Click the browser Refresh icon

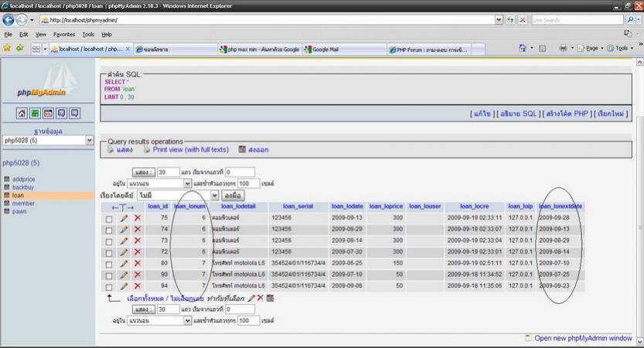coord(510,20)
